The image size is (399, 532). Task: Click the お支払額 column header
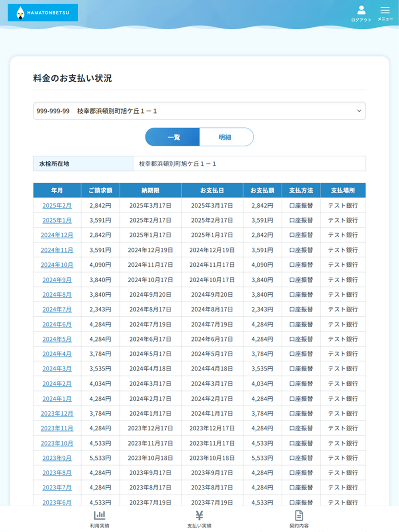[x=262, y=190]
